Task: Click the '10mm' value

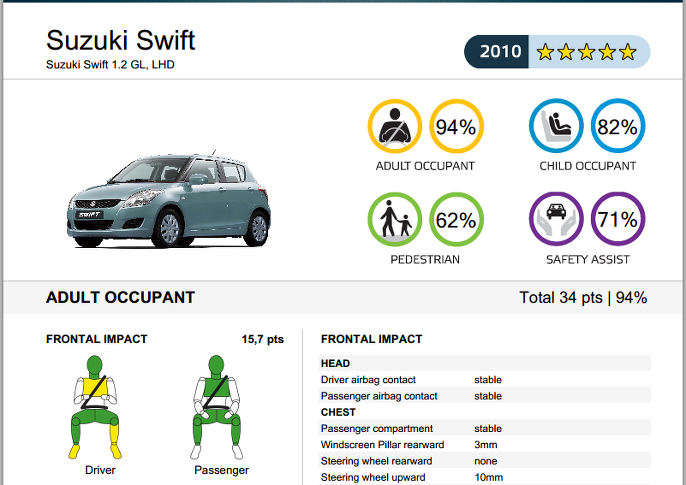Action: tap(489, 477)
